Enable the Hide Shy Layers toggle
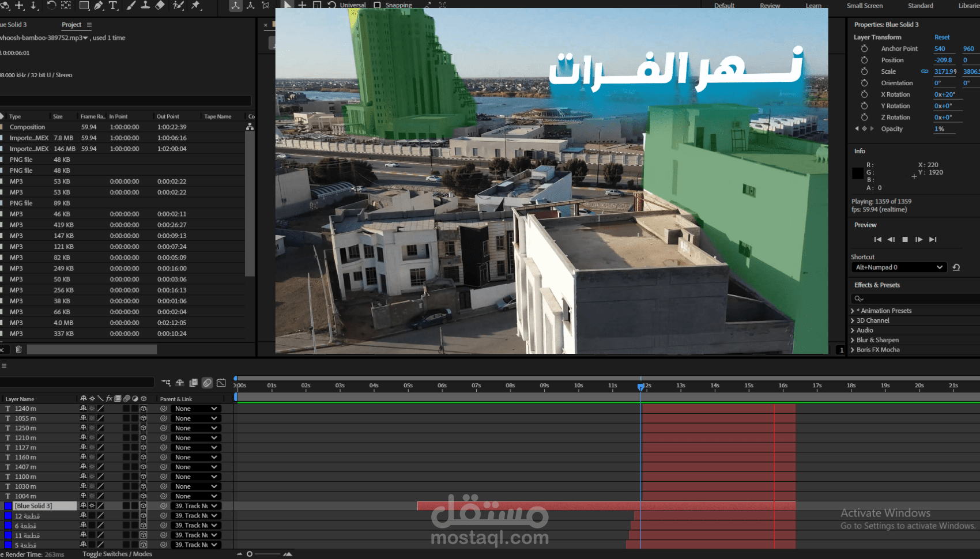Image resolution: width=980 pixels, height=559 pixels. tap(180, 382)
